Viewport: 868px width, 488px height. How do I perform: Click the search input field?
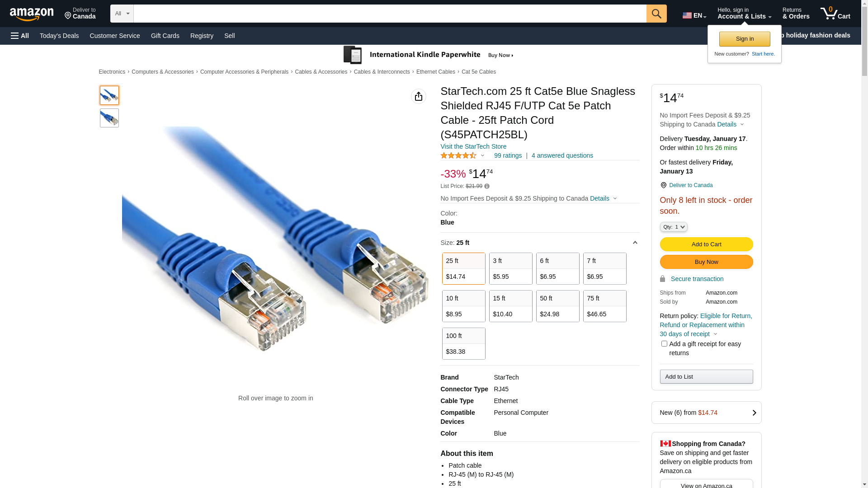click(390, 14)
